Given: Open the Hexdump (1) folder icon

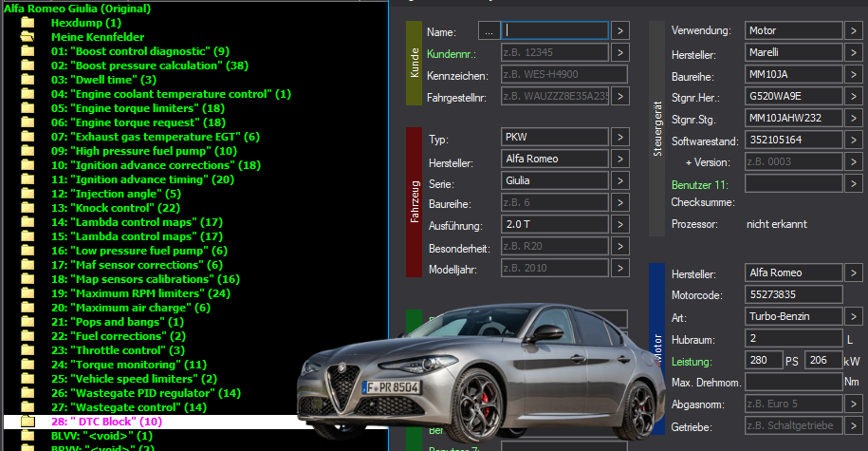Looking at the screenshot, I should coord(28,23).
